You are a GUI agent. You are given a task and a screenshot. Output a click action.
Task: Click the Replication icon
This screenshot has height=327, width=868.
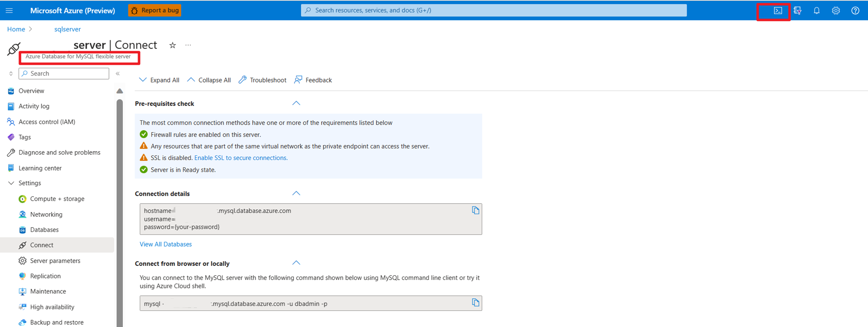point(23,276)
